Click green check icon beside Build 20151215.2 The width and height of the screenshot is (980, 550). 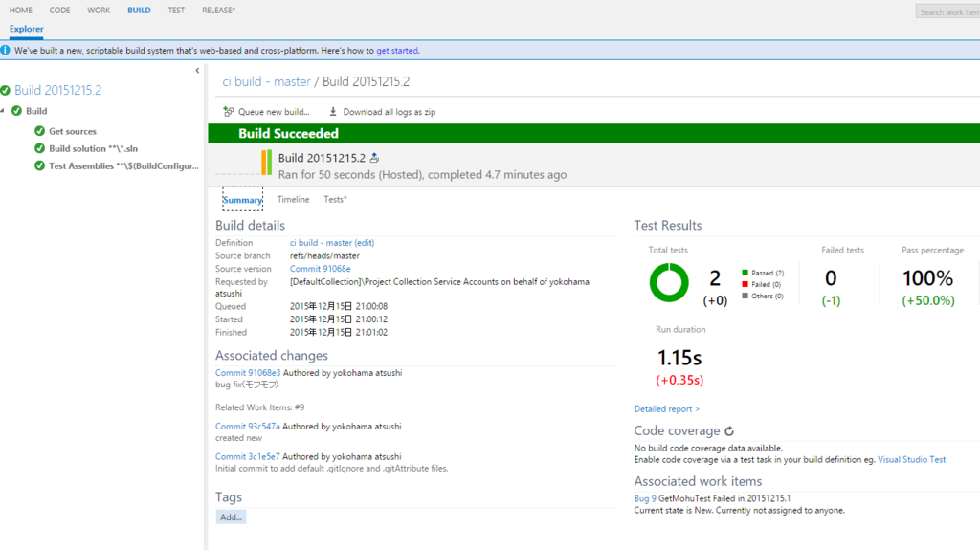(x=6, y=91)
